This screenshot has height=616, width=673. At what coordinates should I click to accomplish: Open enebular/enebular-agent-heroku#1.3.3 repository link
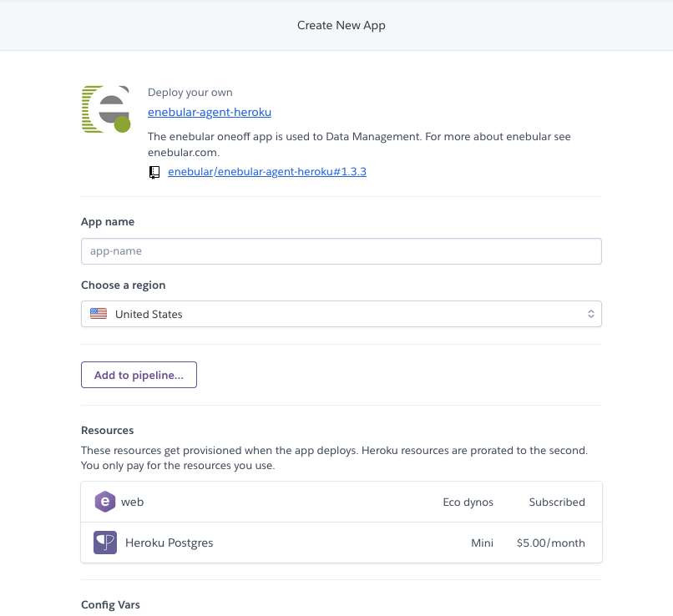(267, 172)
